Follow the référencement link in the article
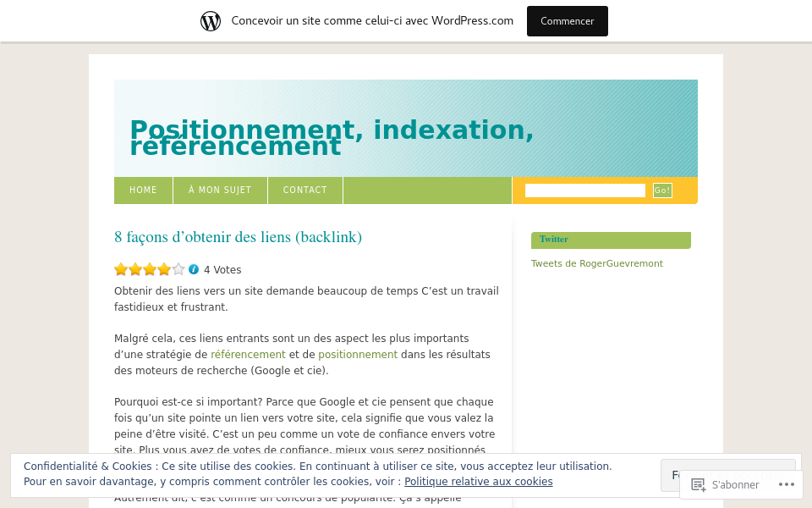Image resolution: width=812 pixels, height=508 pixels. tap(248, 355)
